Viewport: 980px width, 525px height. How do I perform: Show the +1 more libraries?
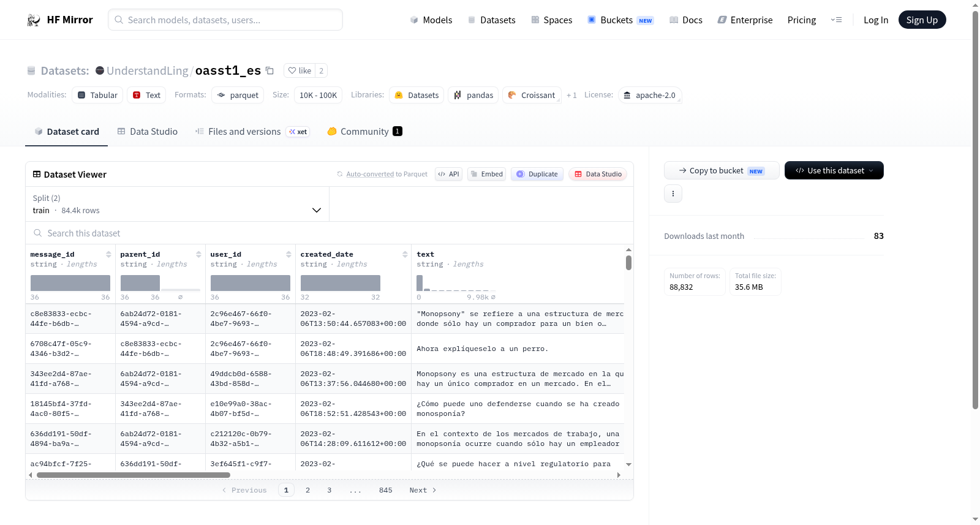[571, 95]
